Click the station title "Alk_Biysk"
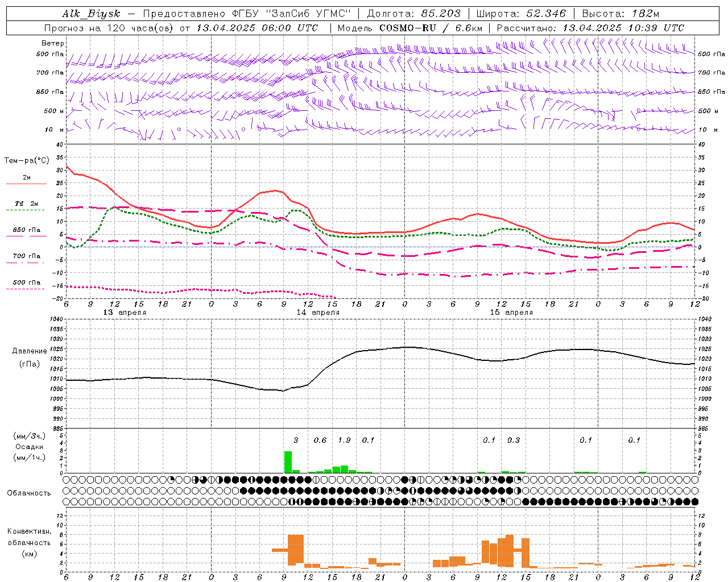The image size is (728, 582). 91,14
